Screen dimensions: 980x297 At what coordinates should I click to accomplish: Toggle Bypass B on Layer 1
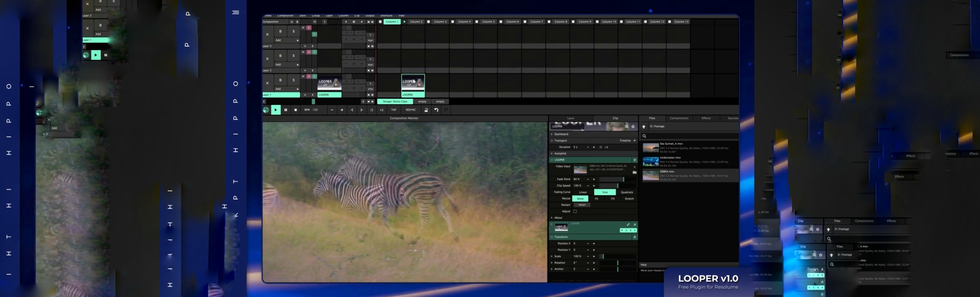tap(280, 80)
